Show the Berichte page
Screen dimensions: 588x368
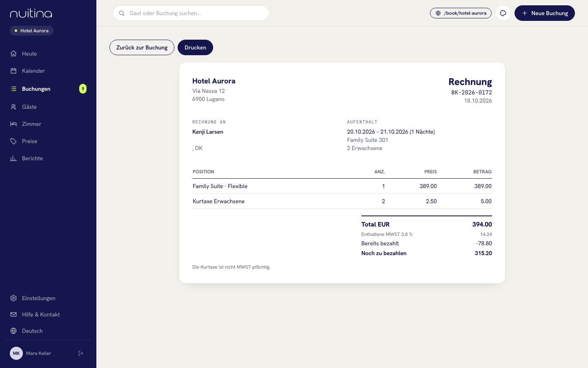tap(48, 158)
